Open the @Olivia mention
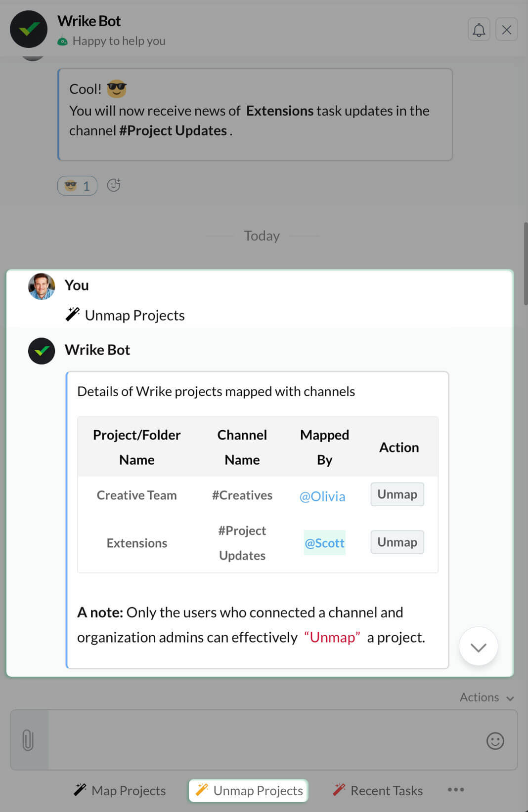 (322, 496)
